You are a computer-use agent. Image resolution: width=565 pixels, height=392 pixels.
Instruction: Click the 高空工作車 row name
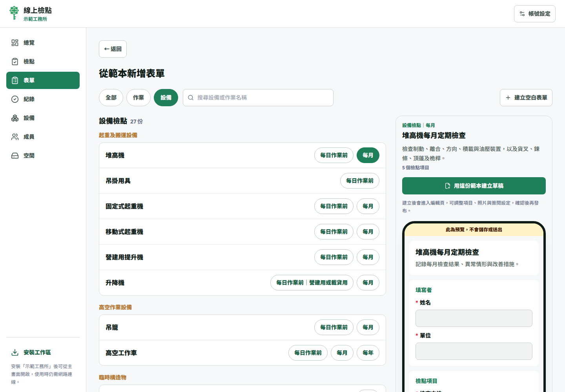[121, 353]
